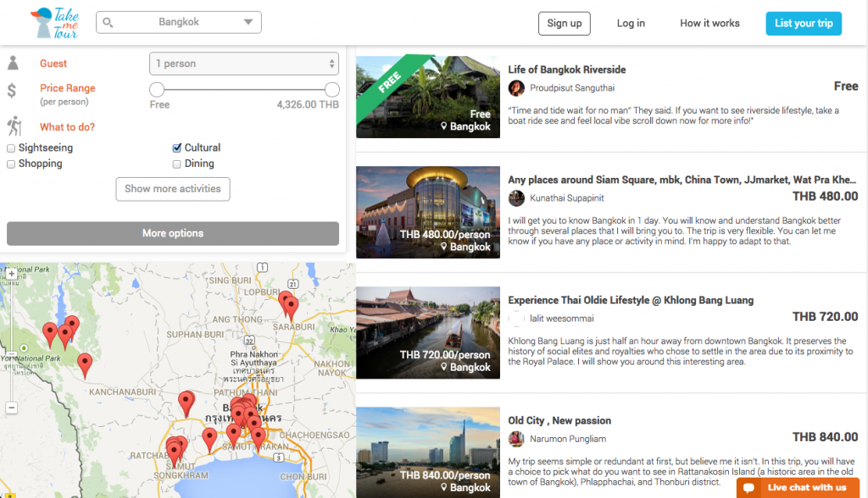Tick the Dining checkbox
Screen dimensions: 868x498
click(177, 164)
